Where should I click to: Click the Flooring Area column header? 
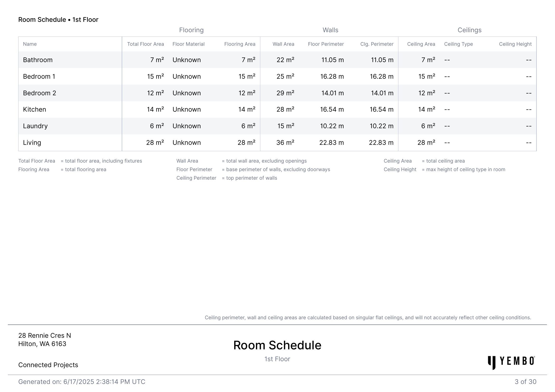pyautogui.click(x=240, y=44)
